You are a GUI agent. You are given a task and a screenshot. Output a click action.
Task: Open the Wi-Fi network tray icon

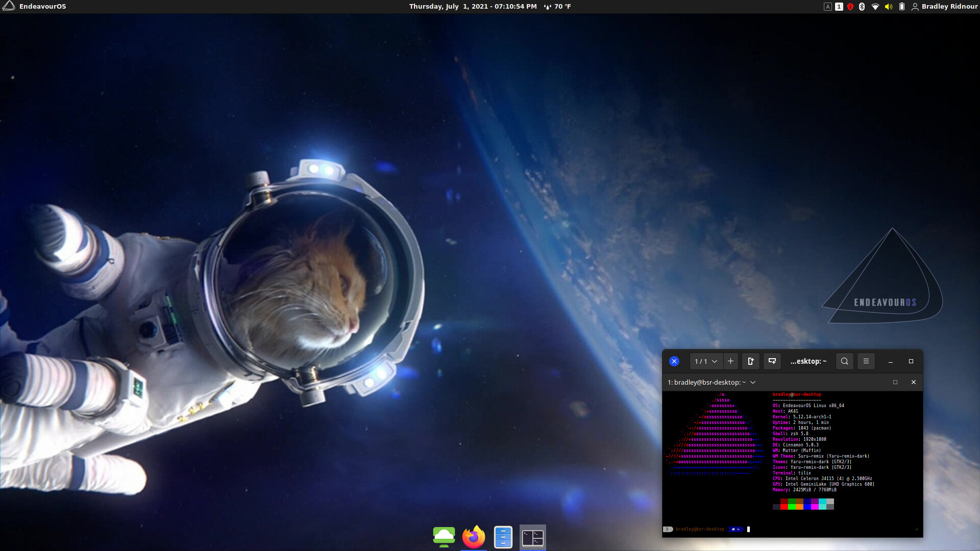pyautogui.click(x=875, y=7)
